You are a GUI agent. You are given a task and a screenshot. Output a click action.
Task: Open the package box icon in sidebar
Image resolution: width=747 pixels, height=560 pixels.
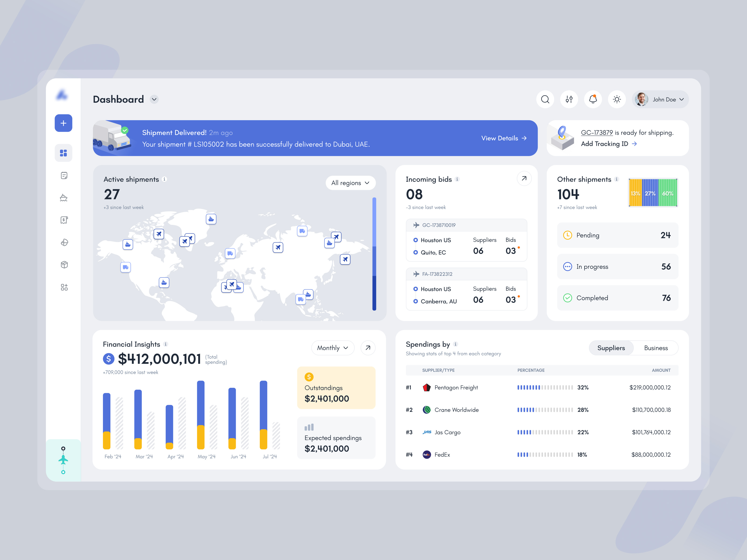64,265
